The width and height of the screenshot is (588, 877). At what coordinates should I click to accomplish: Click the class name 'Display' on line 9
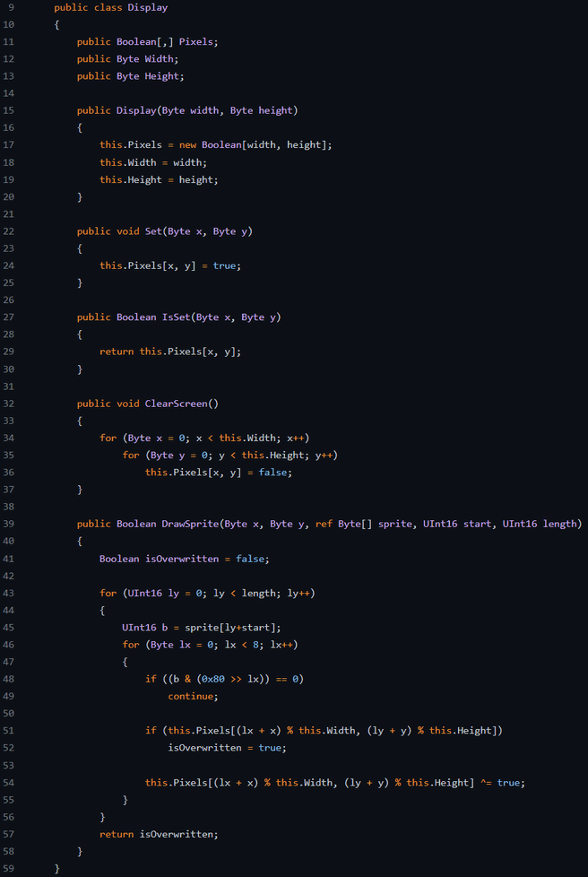coord(148,8)
